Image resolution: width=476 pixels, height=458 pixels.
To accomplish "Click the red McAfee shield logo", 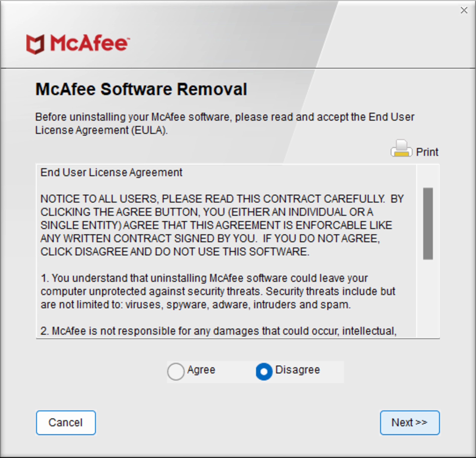I will (x=36, y=44).
